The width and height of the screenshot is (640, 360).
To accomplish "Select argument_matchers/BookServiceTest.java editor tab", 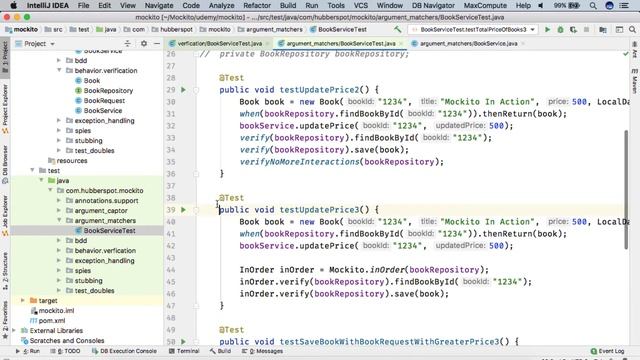I will (x=340, y=43).
